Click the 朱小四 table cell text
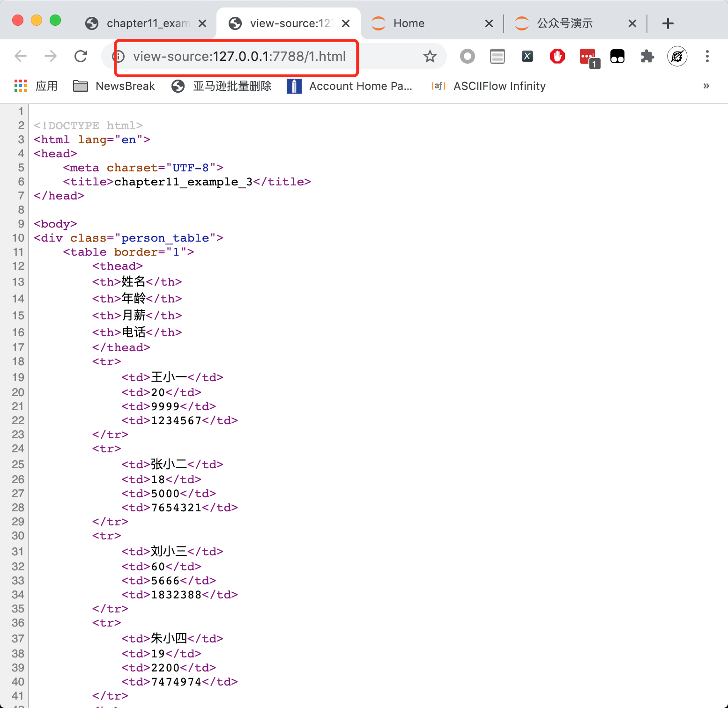The image size is (728, 708). (169, 638)
